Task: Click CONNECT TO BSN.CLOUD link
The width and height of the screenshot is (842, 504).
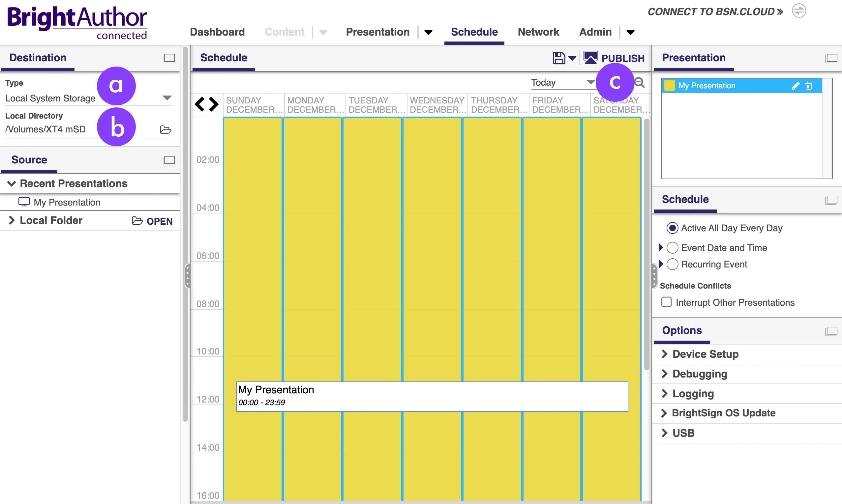Action: click(x=715, y=12)
